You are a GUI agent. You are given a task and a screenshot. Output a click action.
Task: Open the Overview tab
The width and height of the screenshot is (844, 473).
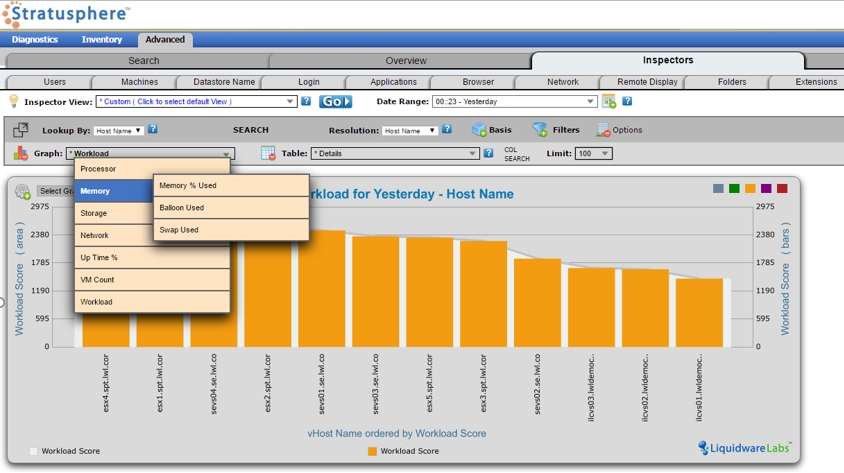pyautogui.click(x=406, y=61)
